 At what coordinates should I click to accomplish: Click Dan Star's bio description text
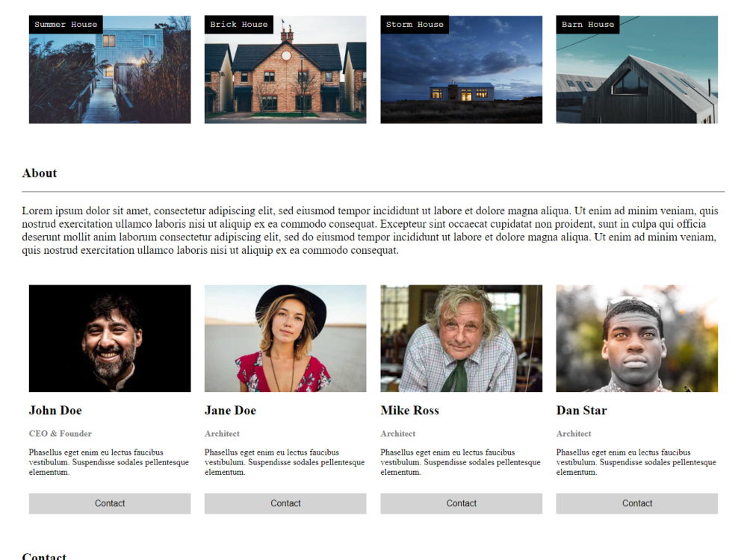pyautogui.click(x=636, y=462)
